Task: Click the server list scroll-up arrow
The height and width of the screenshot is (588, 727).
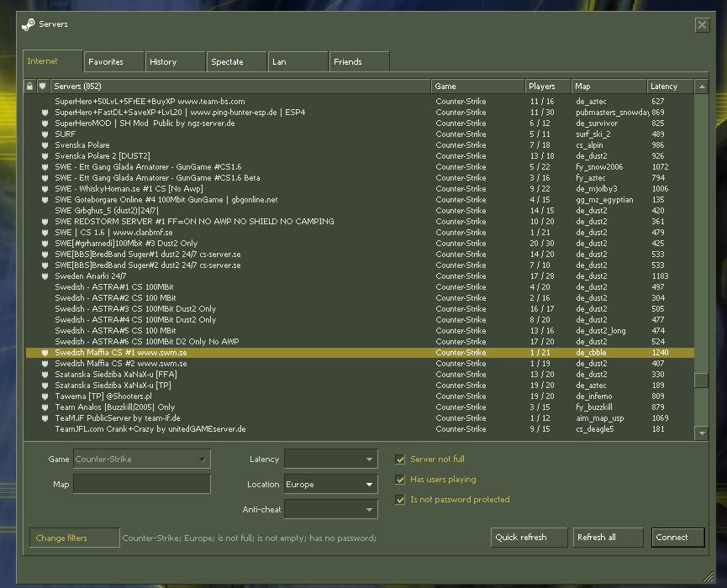Action: (702, 86)
